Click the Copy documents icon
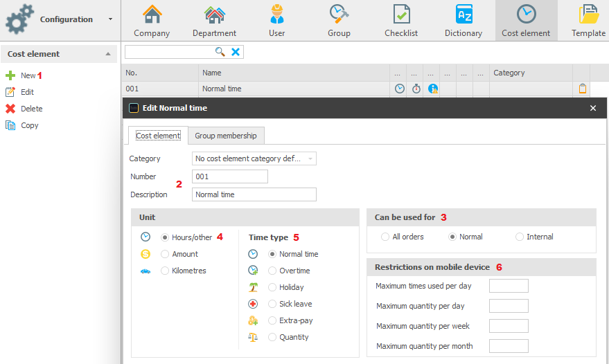This screenshot has height=364, width=609. (10, 125)
